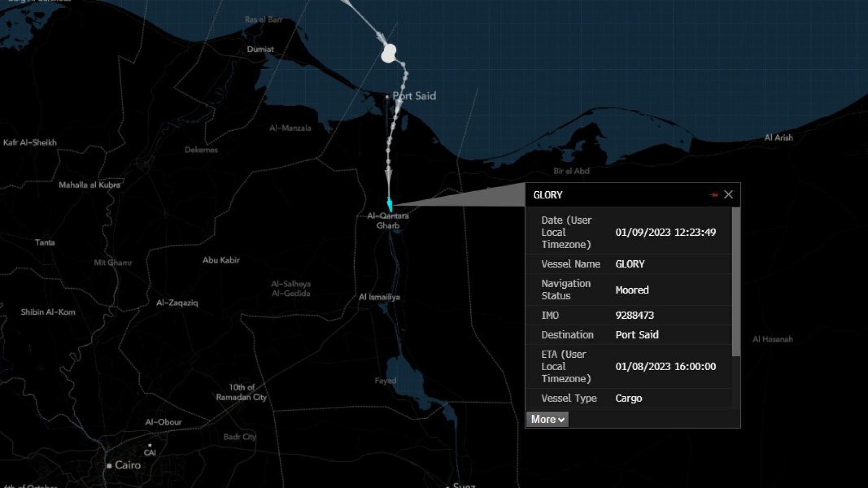The image size is (868, 488).
Task: Close the GLORY vessel popup
Action: click(x=729, y=195)
